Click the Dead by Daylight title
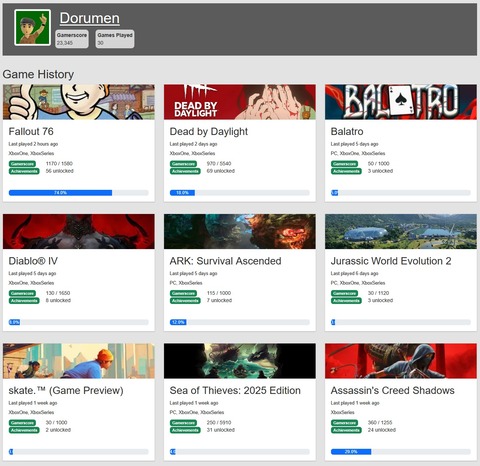 coord(209,132)
